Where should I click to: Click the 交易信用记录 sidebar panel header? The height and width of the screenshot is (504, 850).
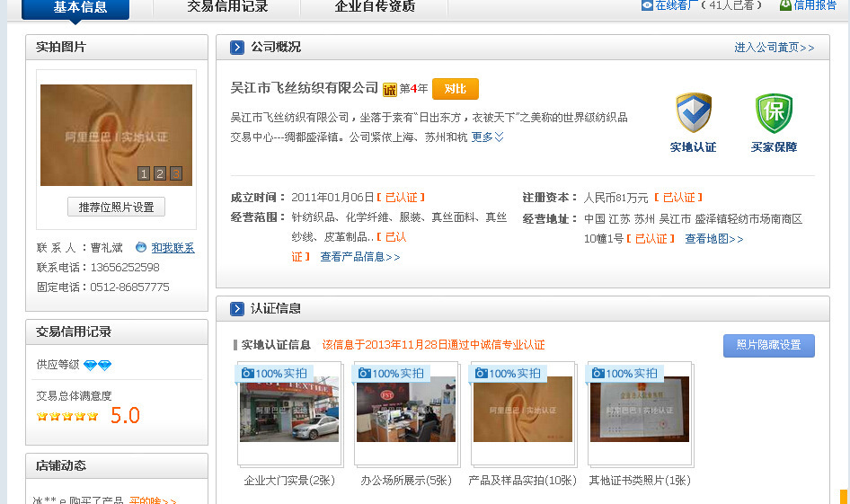tap(117, 332)
